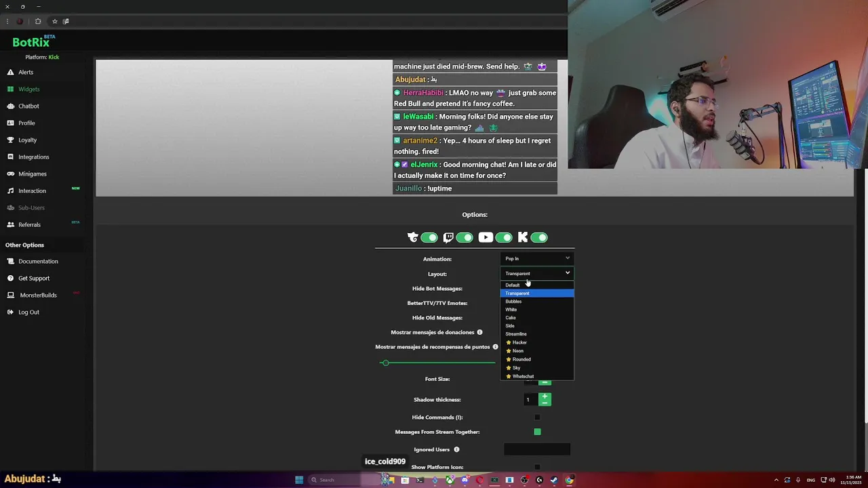
Task: Go to Integrations in the sidebar
Action: (x=33, y=157)
